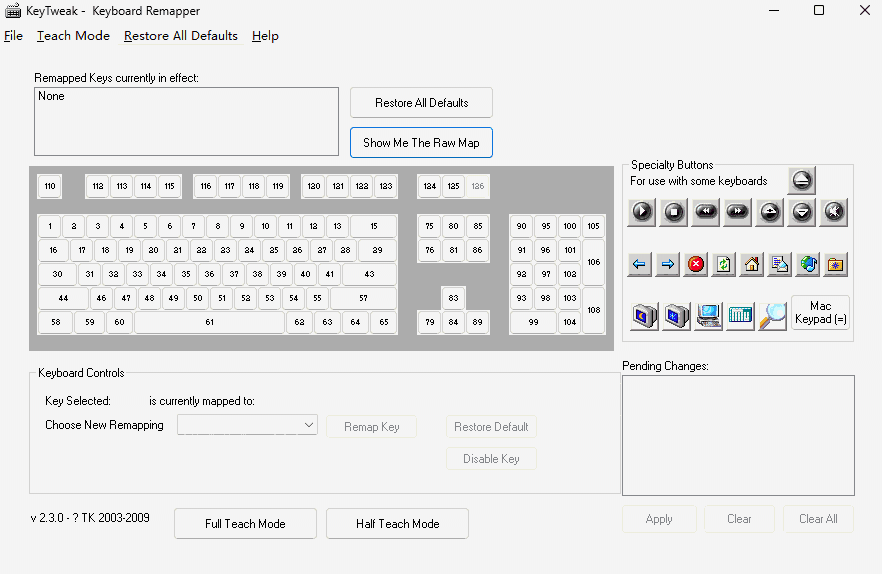Choose the Eject specialty button
882x574 pixels.
tap(801, 181)
